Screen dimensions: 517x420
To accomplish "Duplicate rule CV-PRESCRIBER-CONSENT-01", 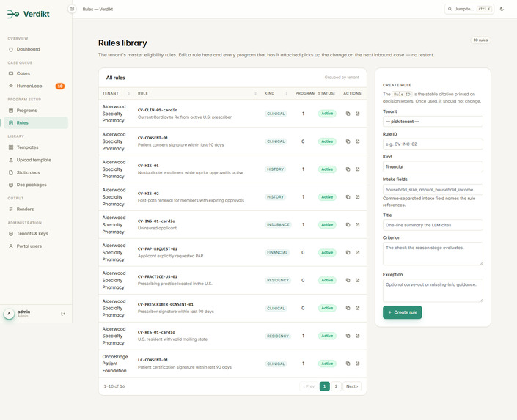I will click(348, 308).
